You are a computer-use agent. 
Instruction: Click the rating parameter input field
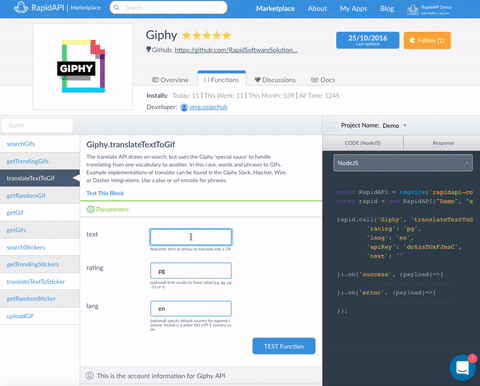(191, 271)
